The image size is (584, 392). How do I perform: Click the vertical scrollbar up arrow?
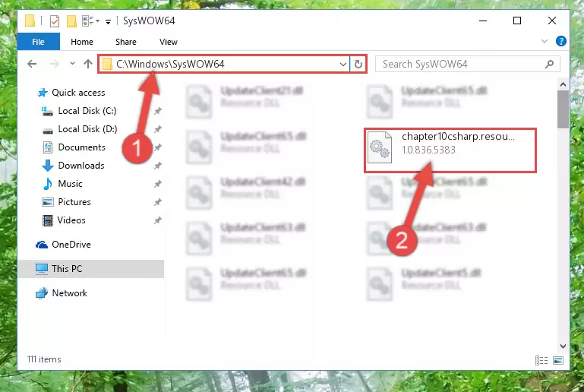click(x=563, y=84)
